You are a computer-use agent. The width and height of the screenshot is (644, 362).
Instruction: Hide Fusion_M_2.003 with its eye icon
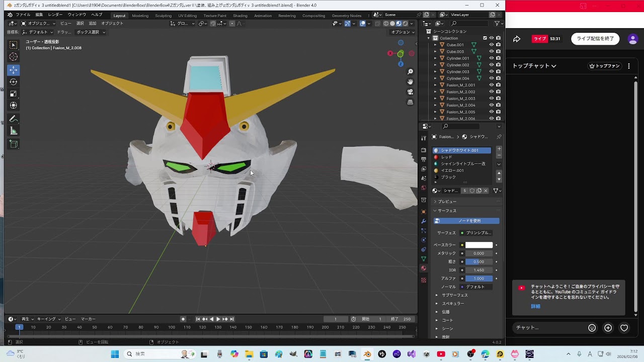[492, 99]
